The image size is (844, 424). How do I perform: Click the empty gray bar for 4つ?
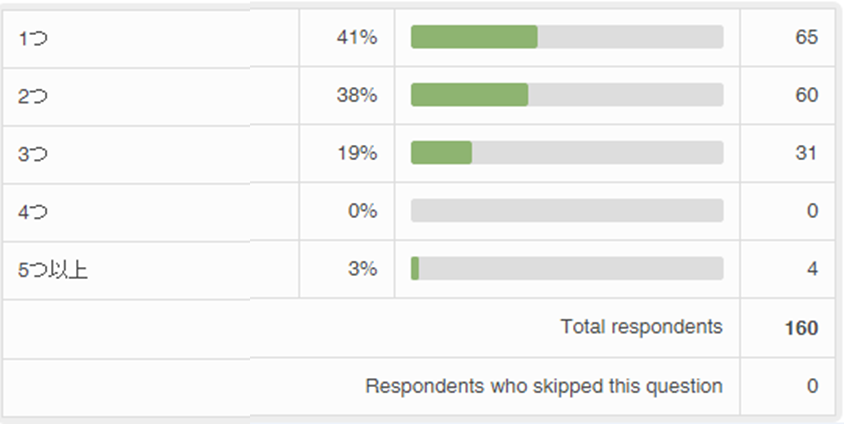(567, 211)
